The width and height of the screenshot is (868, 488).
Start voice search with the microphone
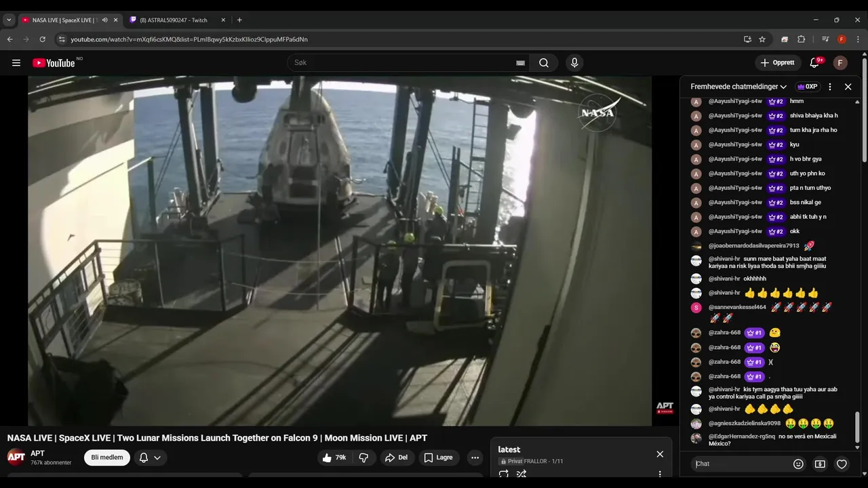click(574, 63)
